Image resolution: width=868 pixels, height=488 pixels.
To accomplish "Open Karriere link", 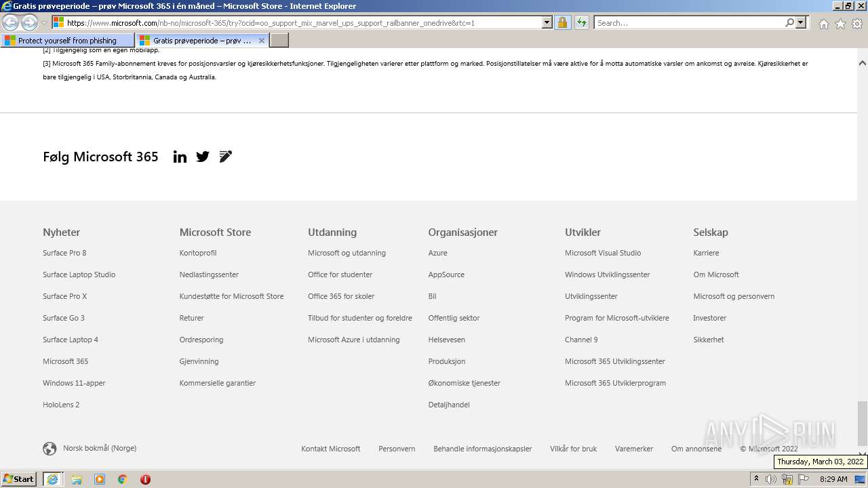I will tap(706, 253).
